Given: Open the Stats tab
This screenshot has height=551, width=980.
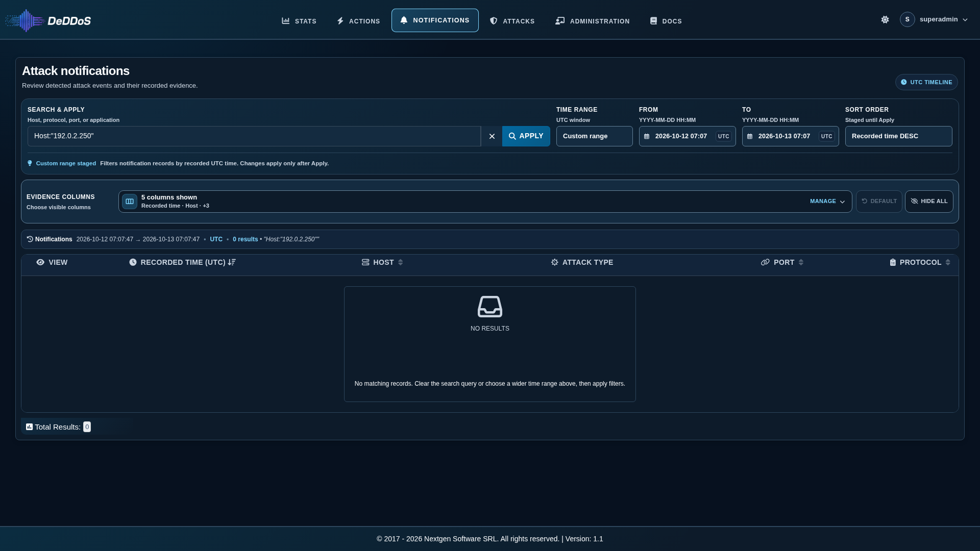Looking at the screenshot, I should pyautogui.click(x=299, y=21).
